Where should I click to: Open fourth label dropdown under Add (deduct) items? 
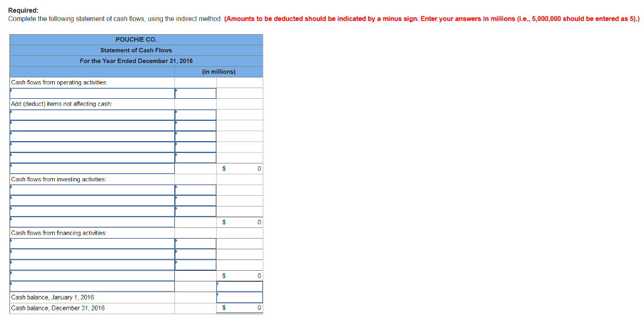pyautogui.click(x=92, y=147)
